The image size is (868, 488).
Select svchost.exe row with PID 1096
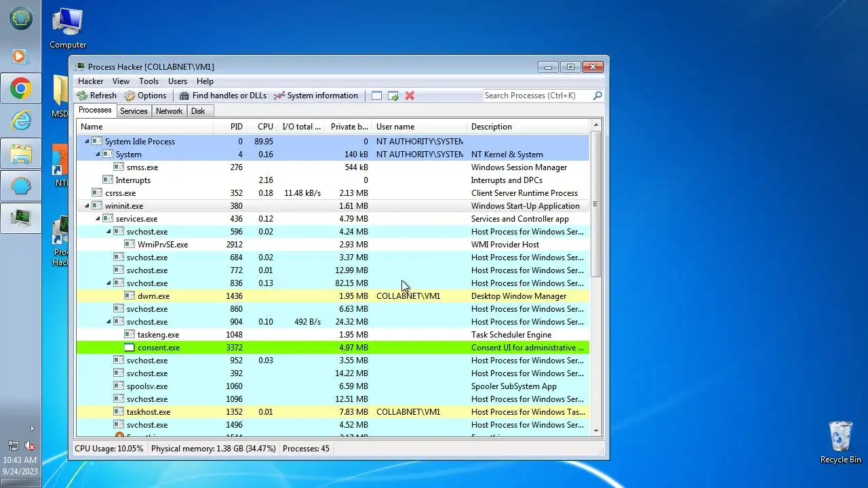pyautogui.click(x=332, y=399)
